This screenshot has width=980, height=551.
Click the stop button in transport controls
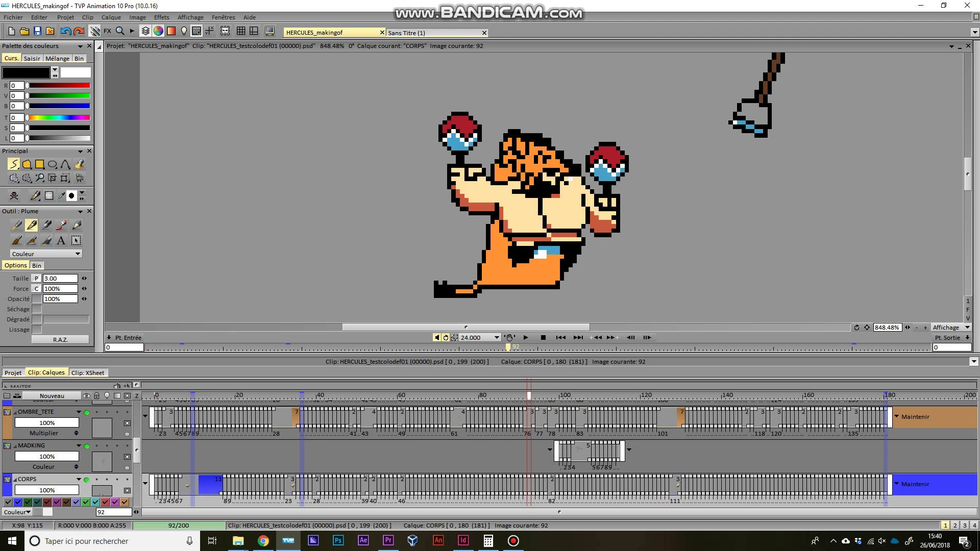(543, 337)
